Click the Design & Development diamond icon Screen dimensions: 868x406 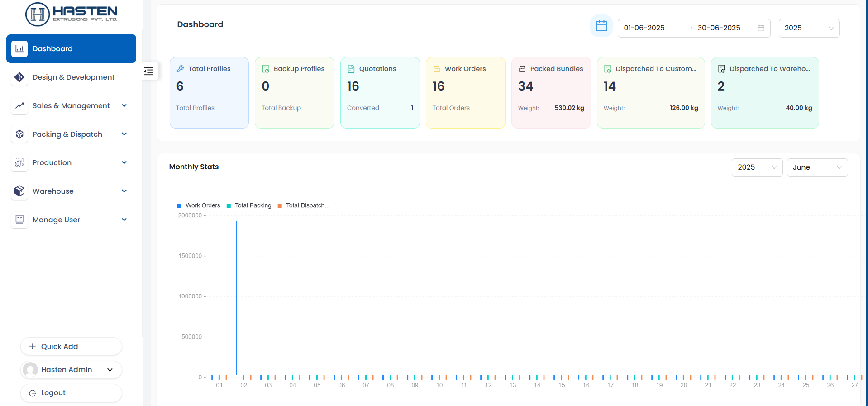tap(19, 77)
